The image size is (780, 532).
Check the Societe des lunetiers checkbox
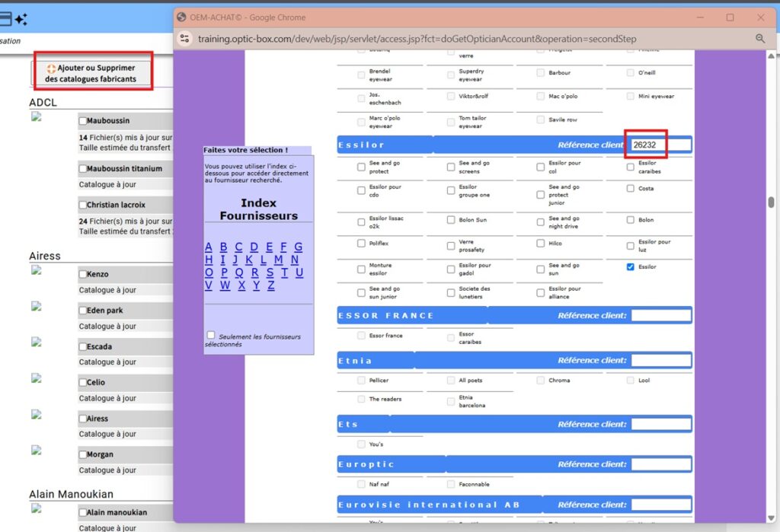[x=451, y=293]
